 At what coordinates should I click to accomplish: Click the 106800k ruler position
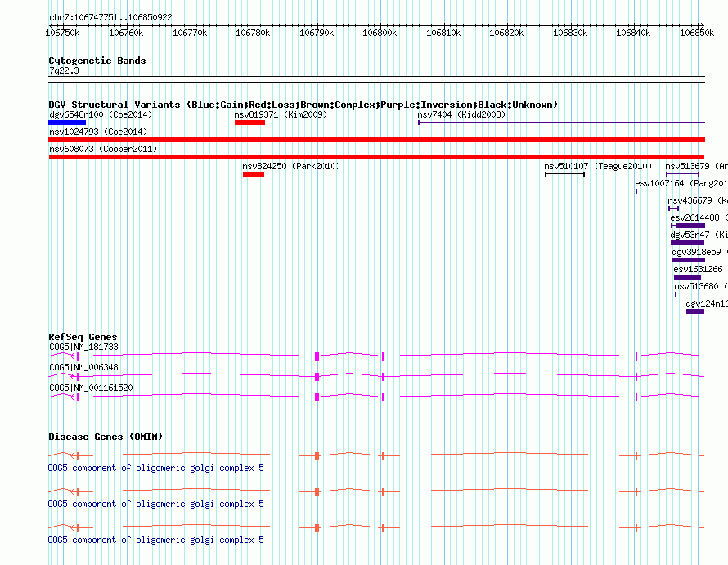click(x=380, y=33)
